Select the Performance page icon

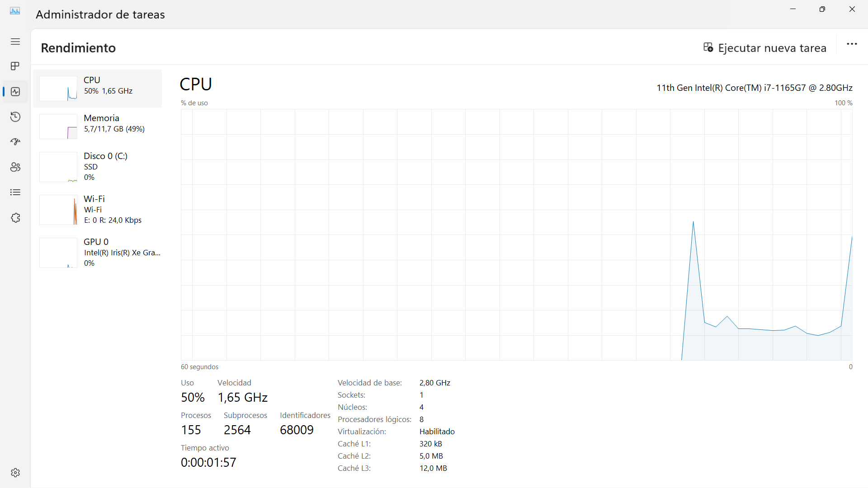(x=15, y=92)
